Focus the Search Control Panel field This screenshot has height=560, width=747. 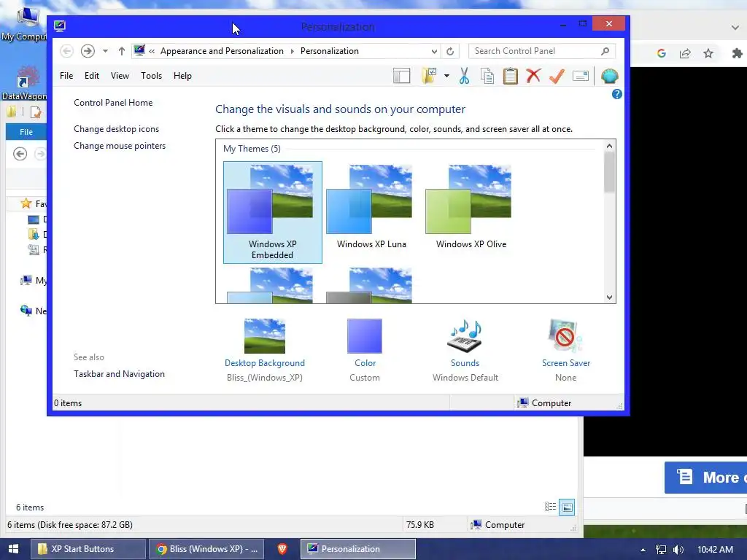pyautogui.click(x=542, y=51)
